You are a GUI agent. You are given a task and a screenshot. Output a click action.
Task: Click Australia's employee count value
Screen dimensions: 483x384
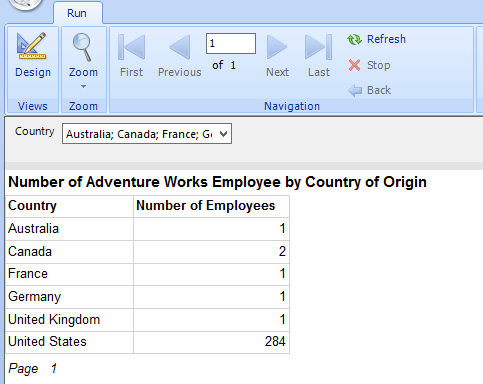pyautogui.click(x=282, y=229)
